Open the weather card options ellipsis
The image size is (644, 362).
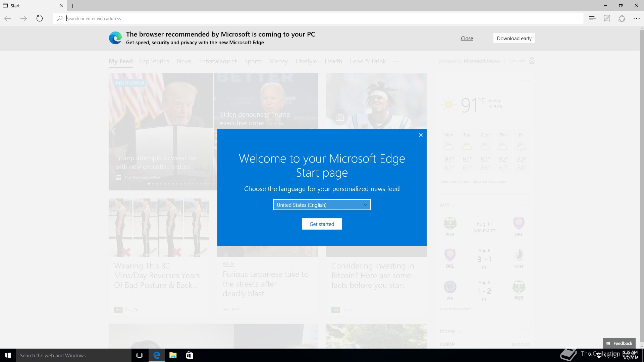coord(526,81)
